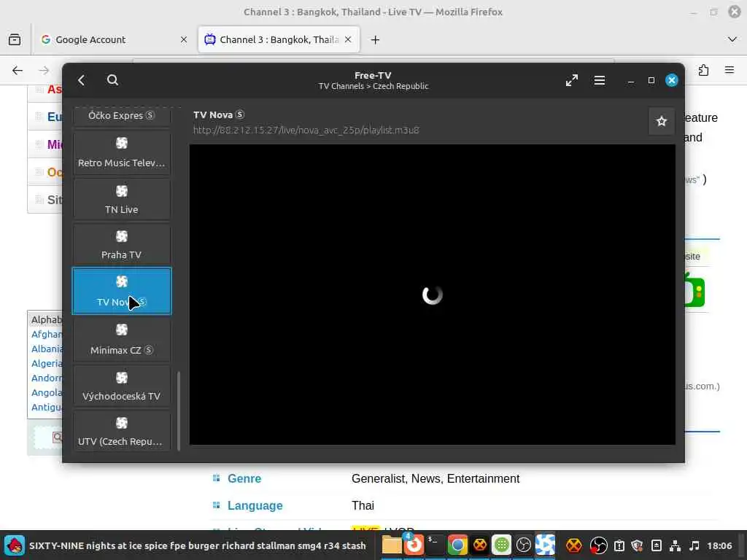747x560 pixels.
Task: Click the channel list scrollbar
Action: 179,411
